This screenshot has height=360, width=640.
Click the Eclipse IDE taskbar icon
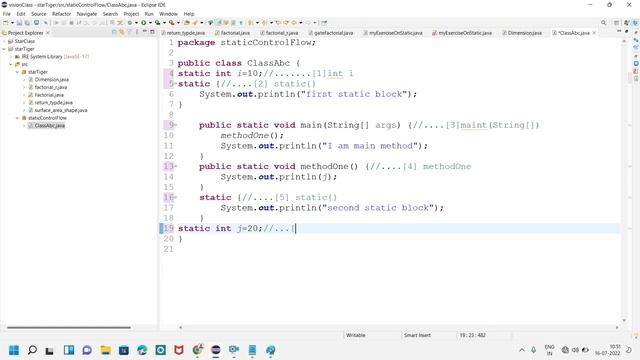216,350
